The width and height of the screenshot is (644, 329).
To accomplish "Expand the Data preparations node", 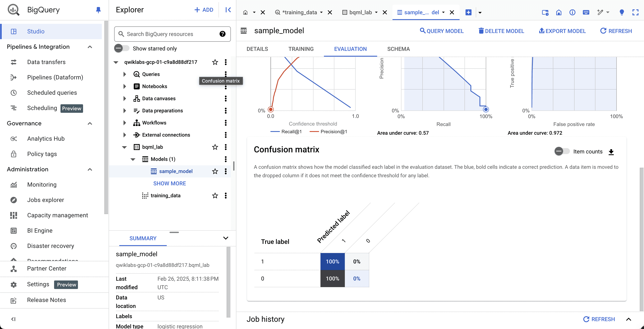I will pos(125,110).
